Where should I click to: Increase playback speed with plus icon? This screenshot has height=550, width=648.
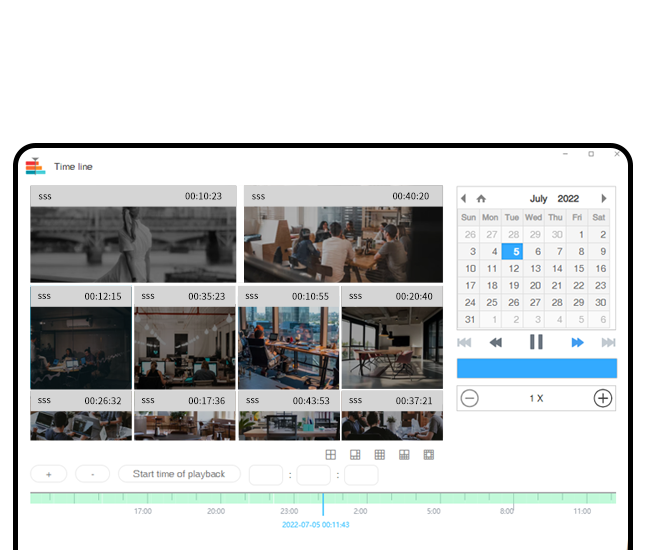pos(602,398)
